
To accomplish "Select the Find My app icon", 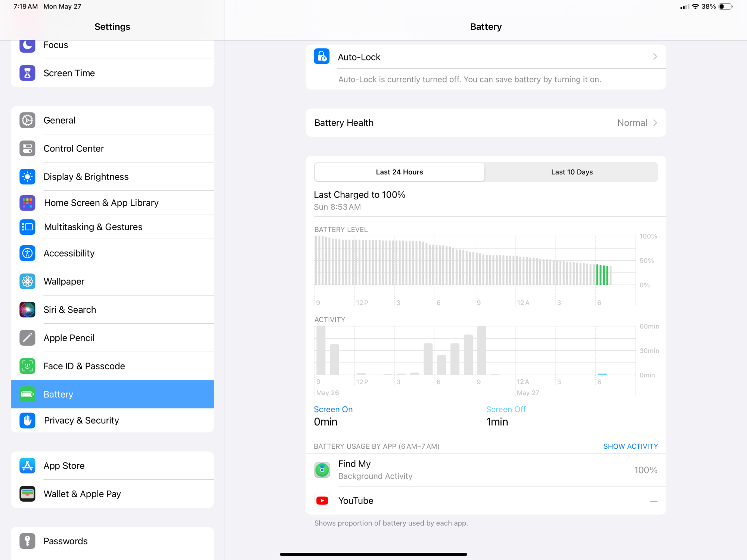I will click(322, 470).
